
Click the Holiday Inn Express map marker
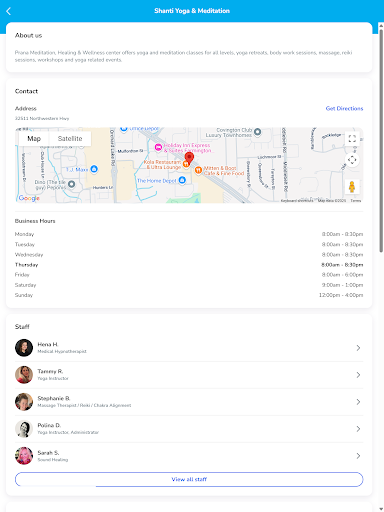[159, 147]
